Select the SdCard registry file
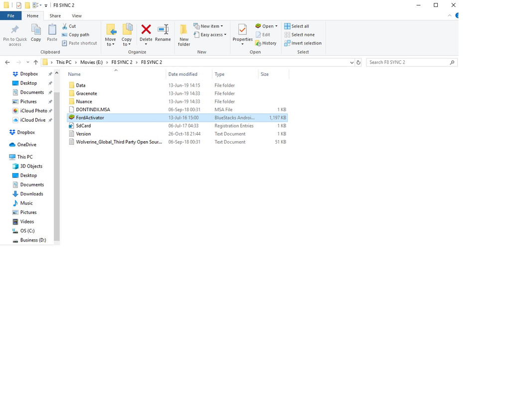 (x=177, y=126)
